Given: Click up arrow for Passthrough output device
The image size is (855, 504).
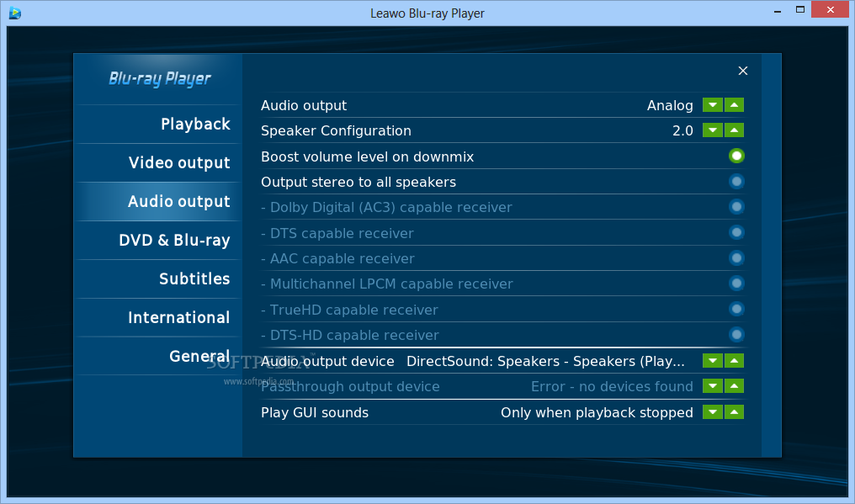Looking at the screenshot, I should (x=734, y=386).
